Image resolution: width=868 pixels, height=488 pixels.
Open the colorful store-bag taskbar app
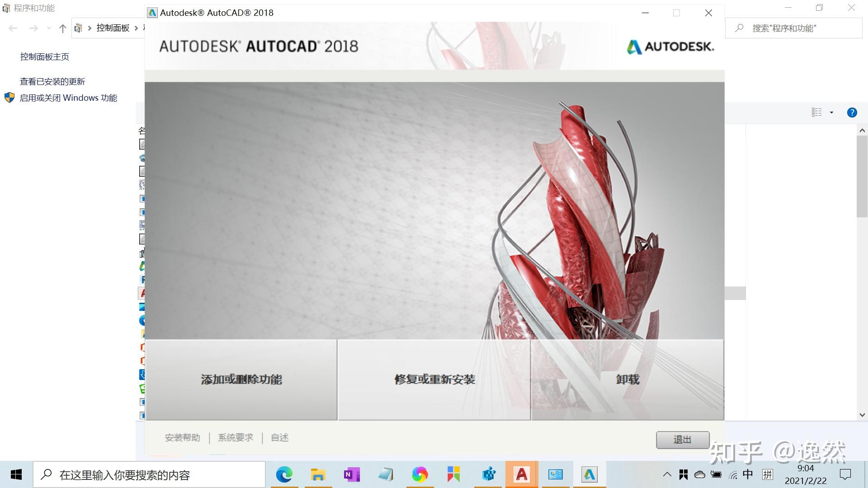coord(453,474)
